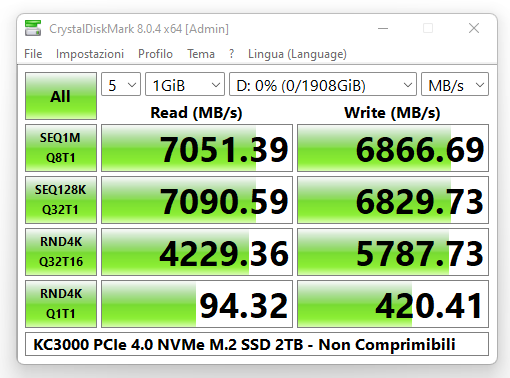Click the KC3000 PCIe comment text field
510x378 pixels.
point(257,344)
